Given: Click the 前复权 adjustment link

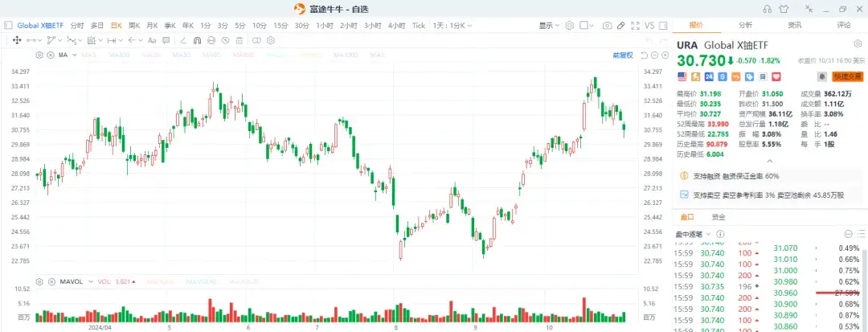Looking at the screenshot, I should click(623, 55).
